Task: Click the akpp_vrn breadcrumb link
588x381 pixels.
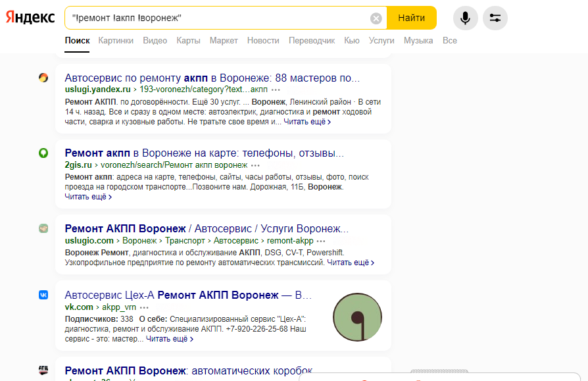Action: pos(119,307)
